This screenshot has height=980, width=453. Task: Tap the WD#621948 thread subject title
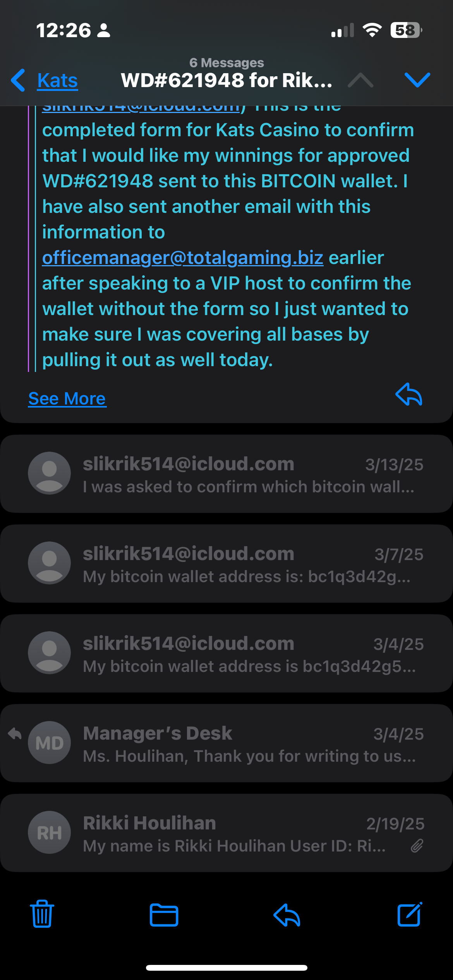point(226,80)
